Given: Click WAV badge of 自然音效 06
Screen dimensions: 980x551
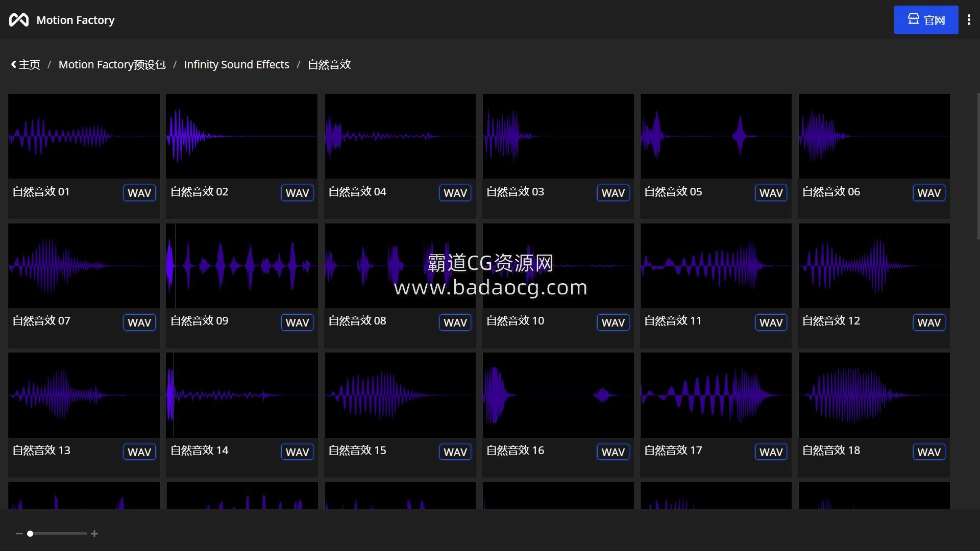Looking at the screenshot, I should [x=929, y=193].
